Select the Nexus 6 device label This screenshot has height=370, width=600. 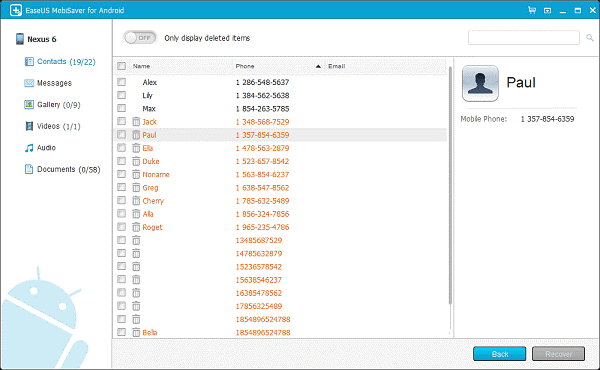tap(42, 39)
